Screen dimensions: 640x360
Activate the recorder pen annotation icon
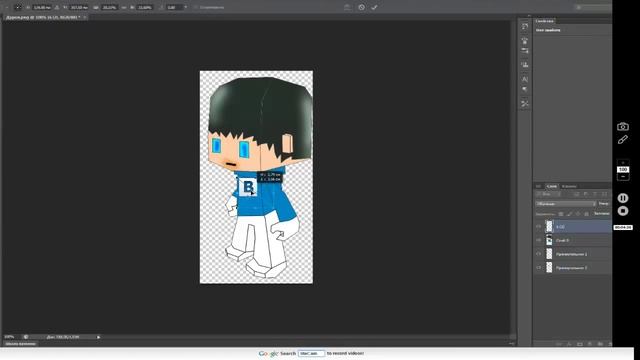click(623, 140)
